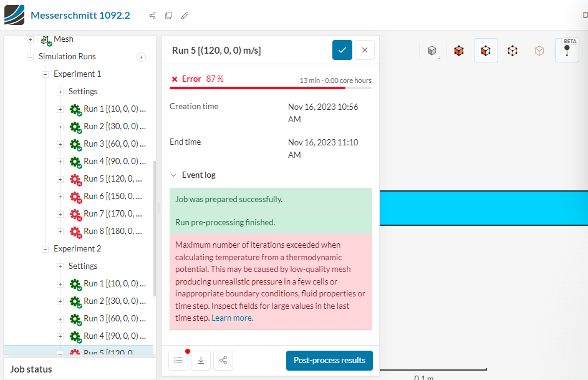This screenshot has width=588, height=380.
Task: Expand Experiment 1 Run 5 node
Action: 60,179
